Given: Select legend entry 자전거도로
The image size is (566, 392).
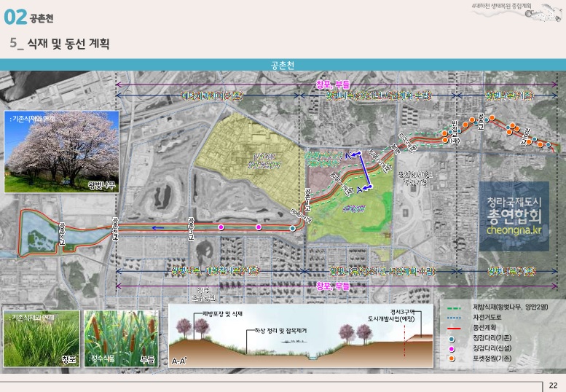Looking at the screenshot, I should click(x=487, y=317).
